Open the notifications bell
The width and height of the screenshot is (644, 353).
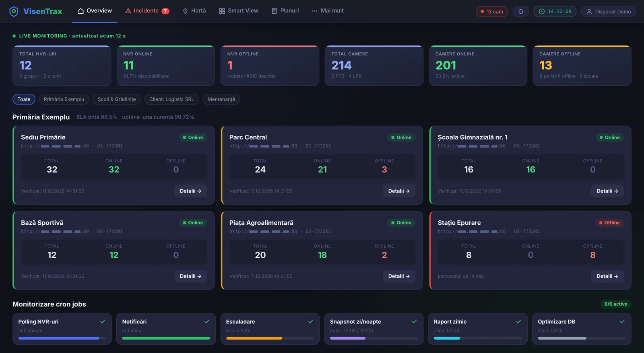coord(520,12)
